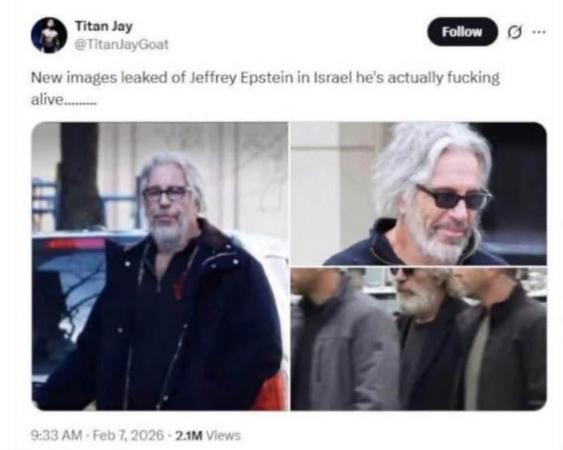Click the 9:33 AM timestamp link
This screenshot has width=563, height=450.
[57, 435]
